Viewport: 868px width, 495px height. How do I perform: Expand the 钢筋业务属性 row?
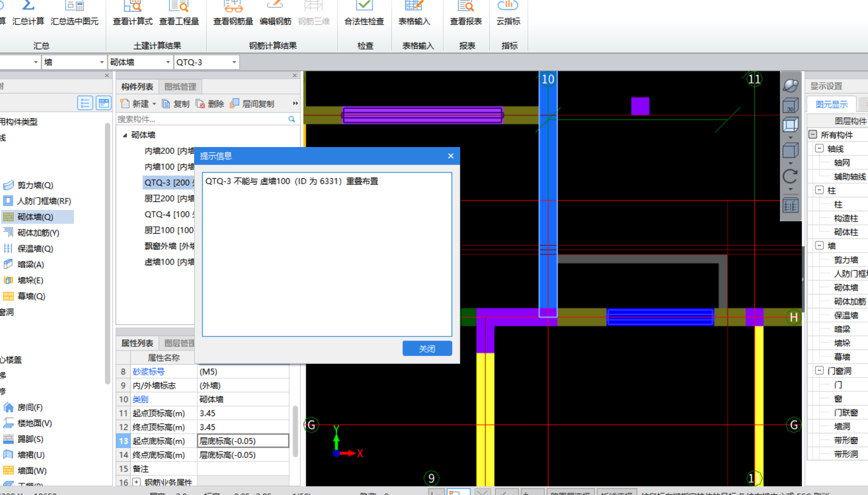[x=136, y=482]
